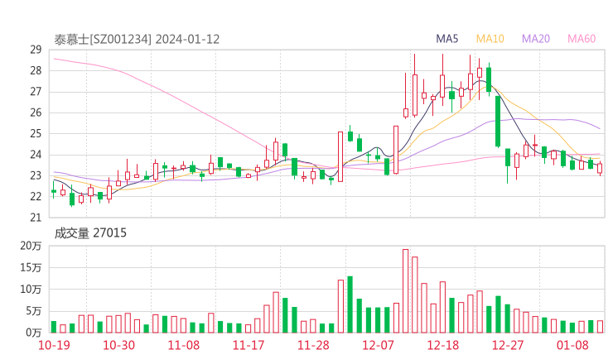Screen dimensions: 613x364
Task: Click the price axis value 25
Action: [36, 133]
